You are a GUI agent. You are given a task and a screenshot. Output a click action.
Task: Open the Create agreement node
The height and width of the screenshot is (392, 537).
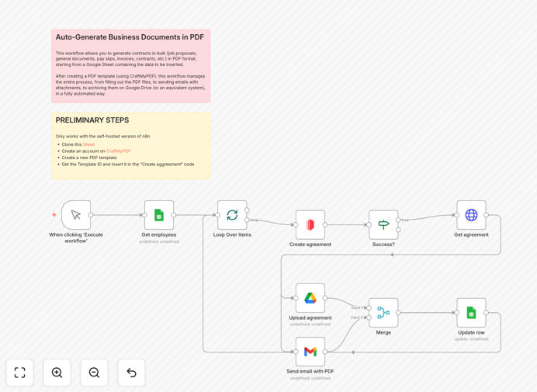click(310, 225)
